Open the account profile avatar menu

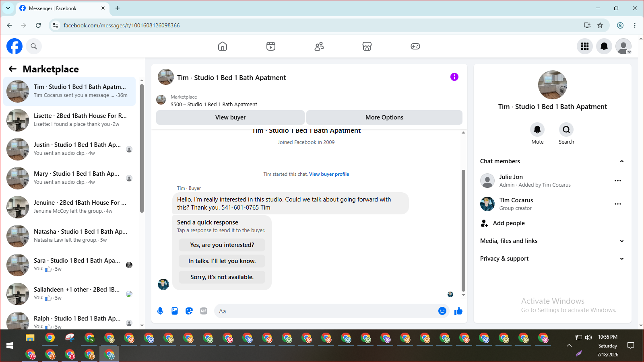point(623,46)
